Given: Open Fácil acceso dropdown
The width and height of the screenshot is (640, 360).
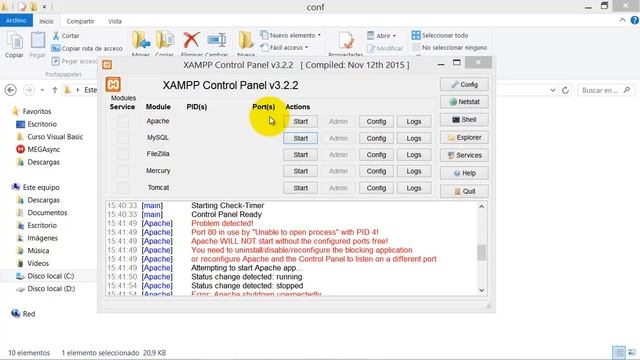Looking at the screenshot, I should (284, 48).
